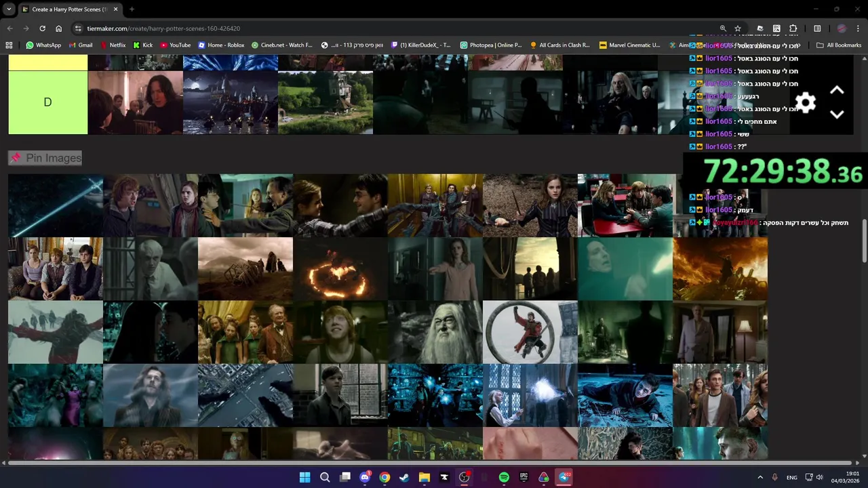Open the tab search dropdown

(9, 9)
